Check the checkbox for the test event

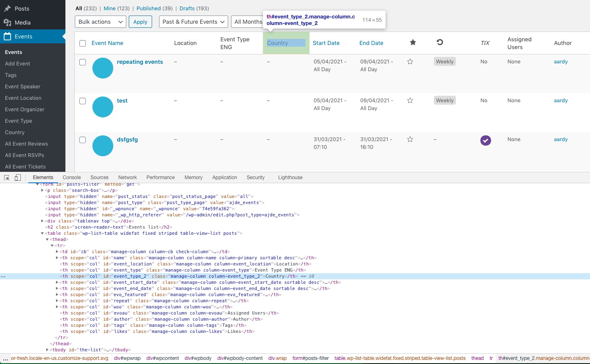pyautogui.click(x=83, y=101)
